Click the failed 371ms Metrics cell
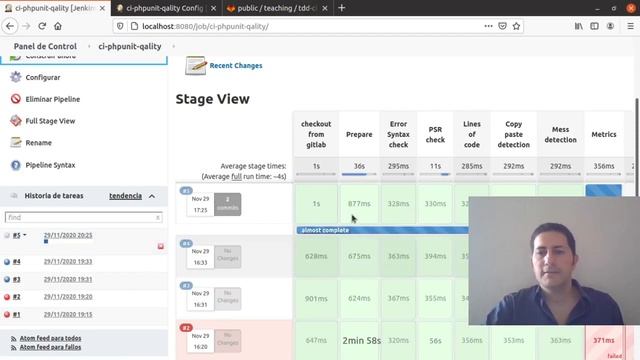 (604, 340)
